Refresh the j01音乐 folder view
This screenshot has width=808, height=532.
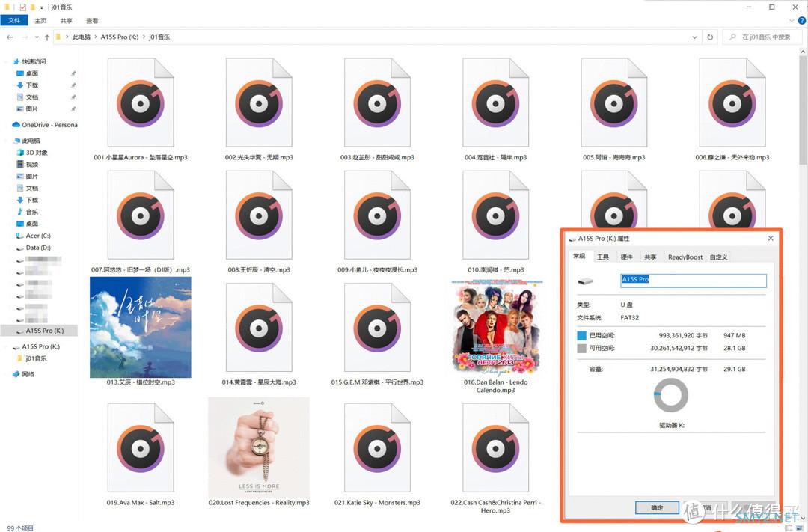point(710,37)
